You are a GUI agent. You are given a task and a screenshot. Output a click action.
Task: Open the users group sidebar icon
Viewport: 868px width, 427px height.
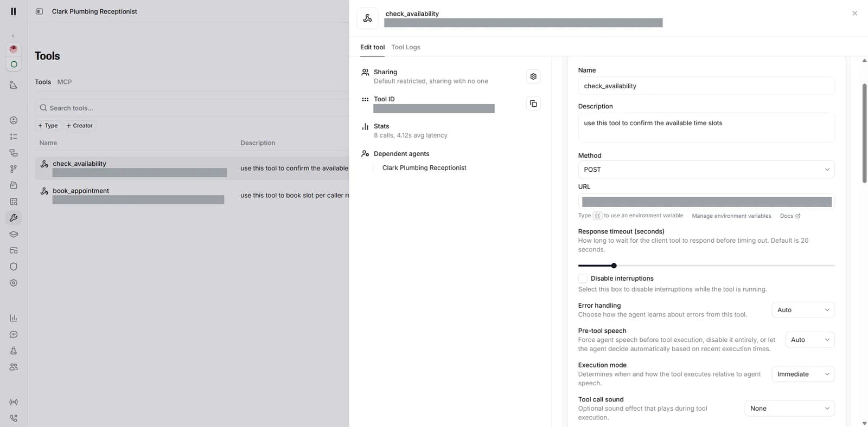click(14, 367)
